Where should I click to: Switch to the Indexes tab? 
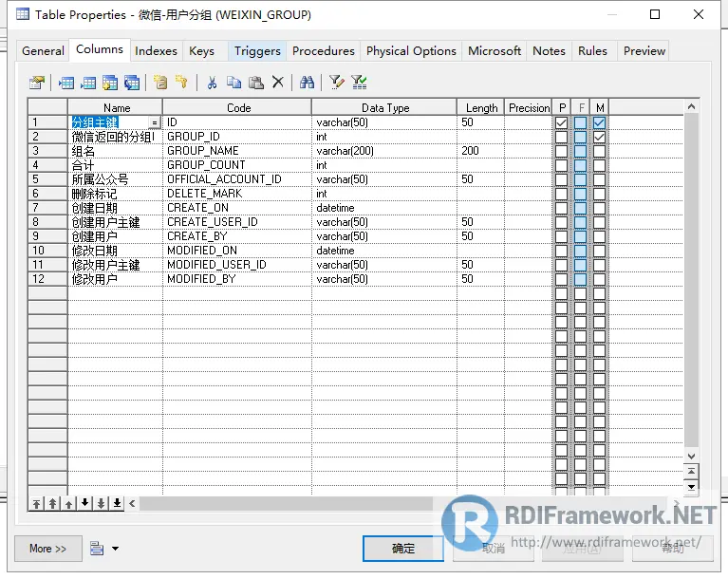click(x=156, y=51)
